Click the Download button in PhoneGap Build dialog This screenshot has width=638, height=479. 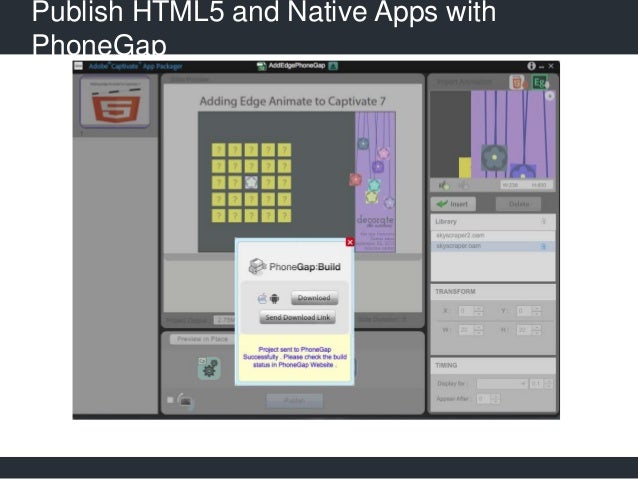(314, 297)
